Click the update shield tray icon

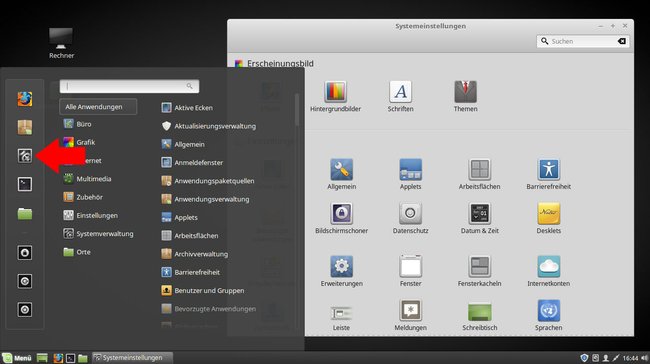(x=584, y=358)
